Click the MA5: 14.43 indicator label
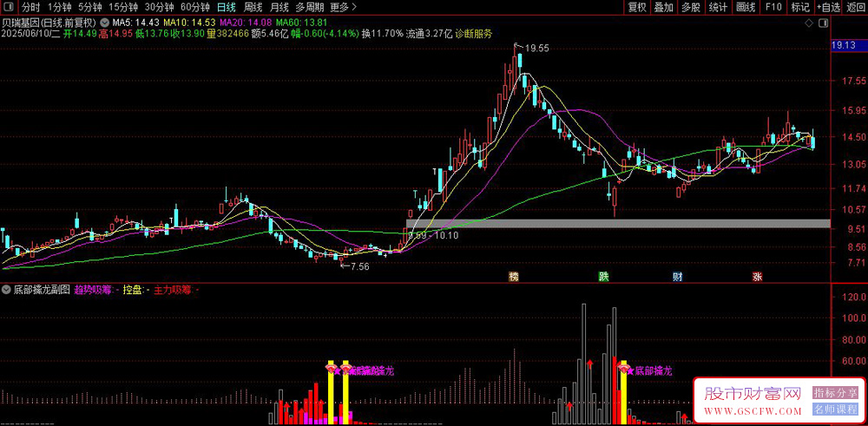The height and width of the screenshot is (426, 868). (136, 23)
